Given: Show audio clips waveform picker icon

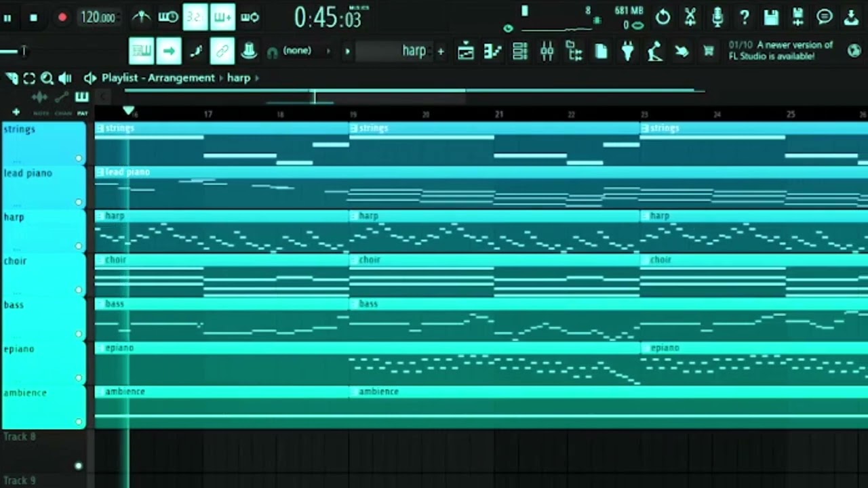Looking at the screenshot, I should click(40, 97).
